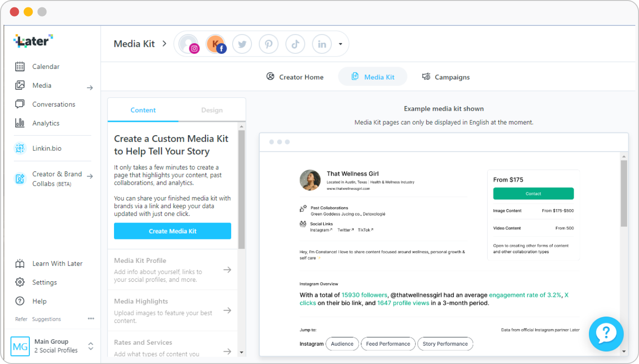Switch to the Creator Home tab
Screen dimensions: 639x364
point(295,77)
